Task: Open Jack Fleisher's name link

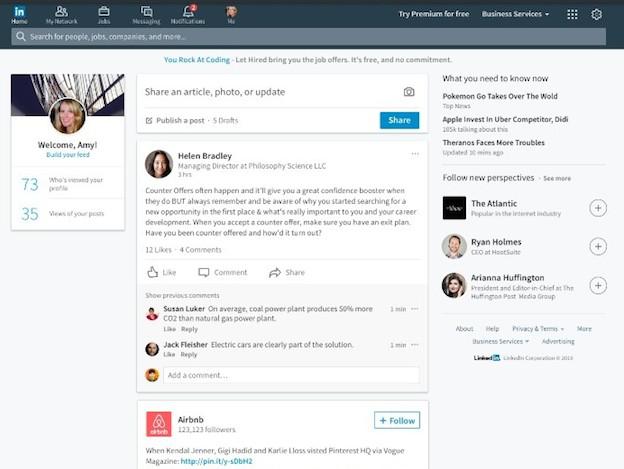Action: pyautogui.click(x=185, y=344)
